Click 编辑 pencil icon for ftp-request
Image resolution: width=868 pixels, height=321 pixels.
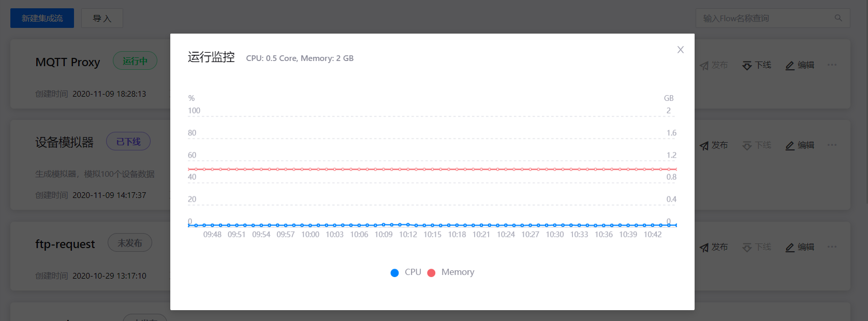(x=790, y=248)
